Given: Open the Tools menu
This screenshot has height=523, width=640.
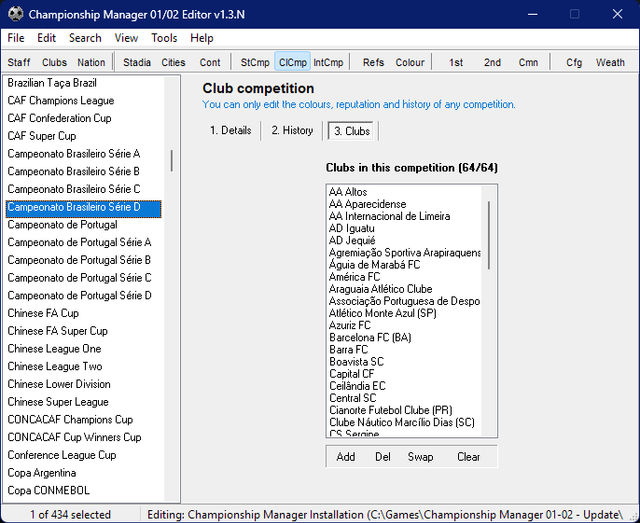Looking at the screenshot, I should 164,38.
